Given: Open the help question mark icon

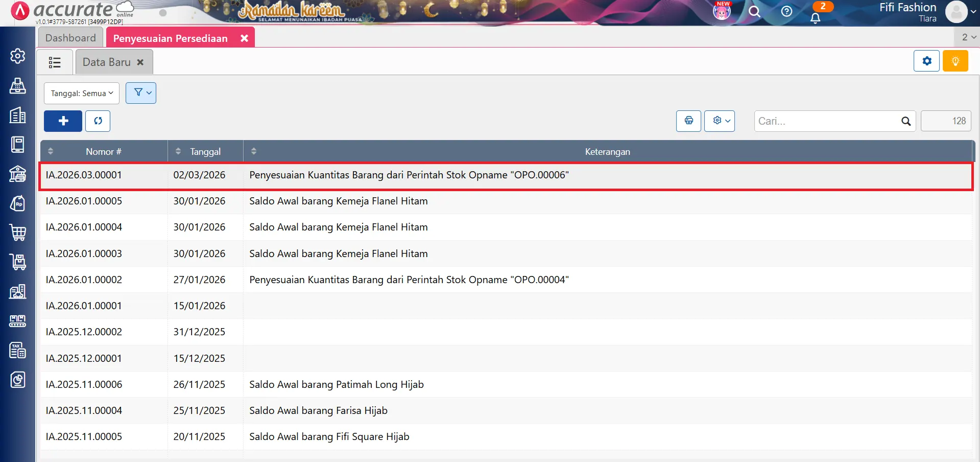Looking at the screenshot, I should click(786, 12).
